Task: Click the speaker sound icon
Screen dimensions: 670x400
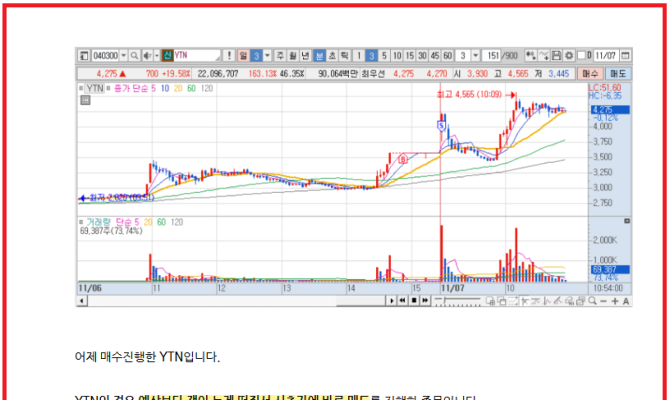Action: 148,55
